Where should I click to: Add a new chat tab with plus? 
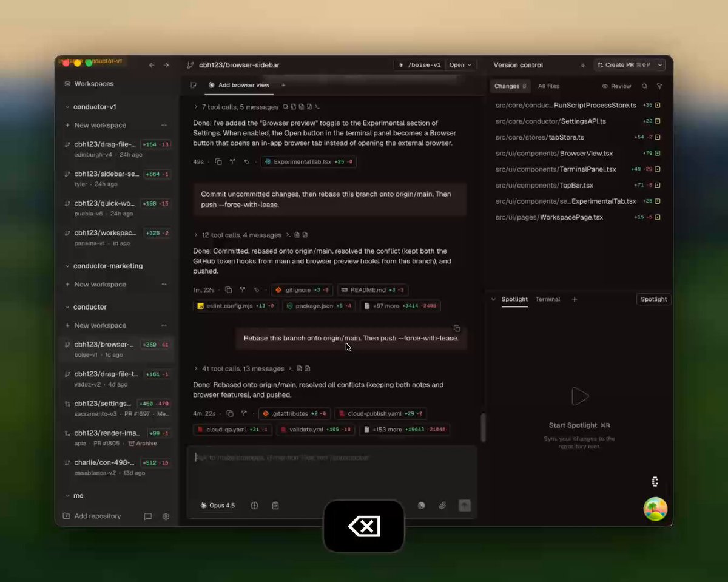coord(283,85)
